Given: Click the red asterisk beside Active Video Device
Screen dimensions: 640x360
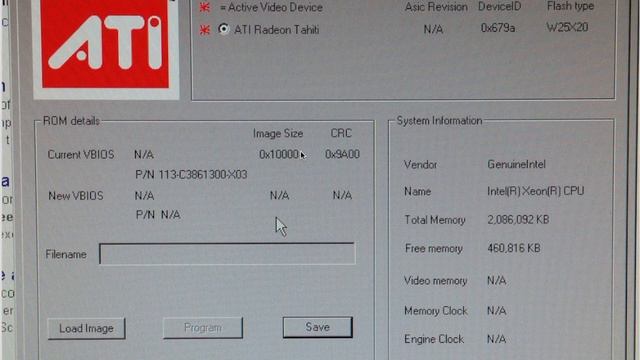Looking at the screenshot, I should (204, 7).
